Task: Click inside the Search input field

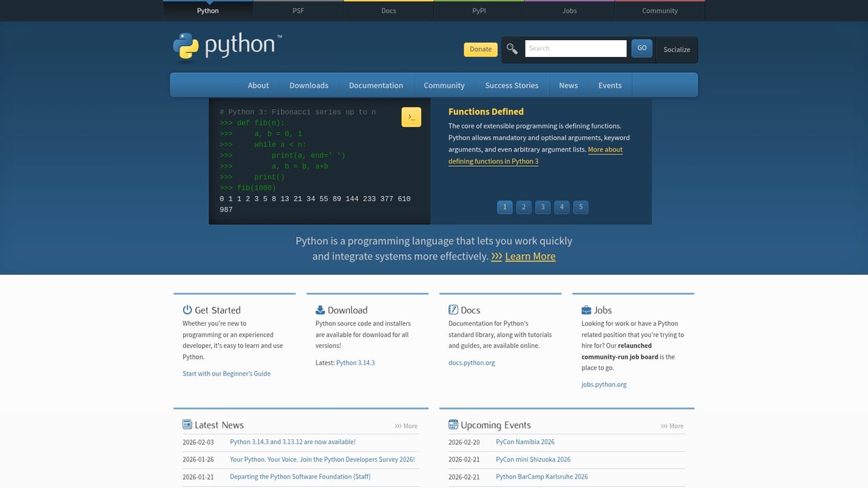Action: pos(576,48)
